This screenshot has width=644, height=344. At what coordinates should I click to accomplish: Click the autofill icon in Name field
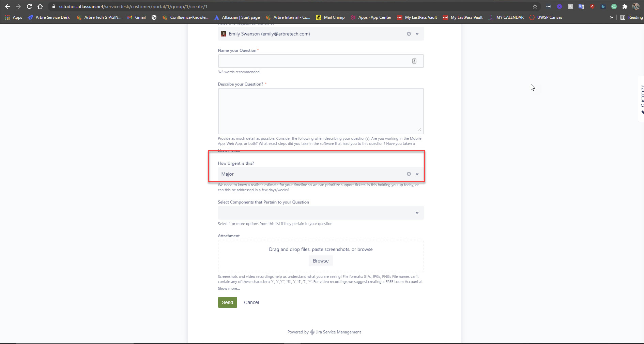pos(414,61)
